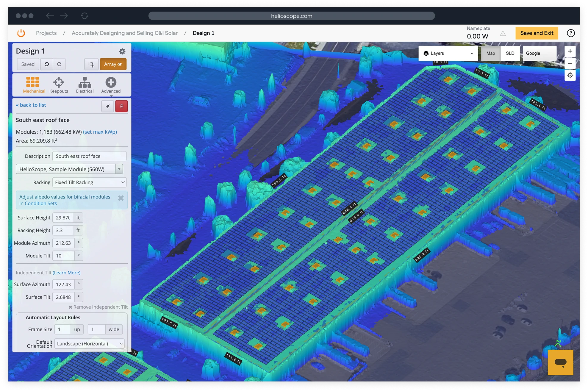Viewport: 588px width, 391px height.
Task: Dismiss the albedo values notice
Action: pyautogui.click(x=121, y=198)
